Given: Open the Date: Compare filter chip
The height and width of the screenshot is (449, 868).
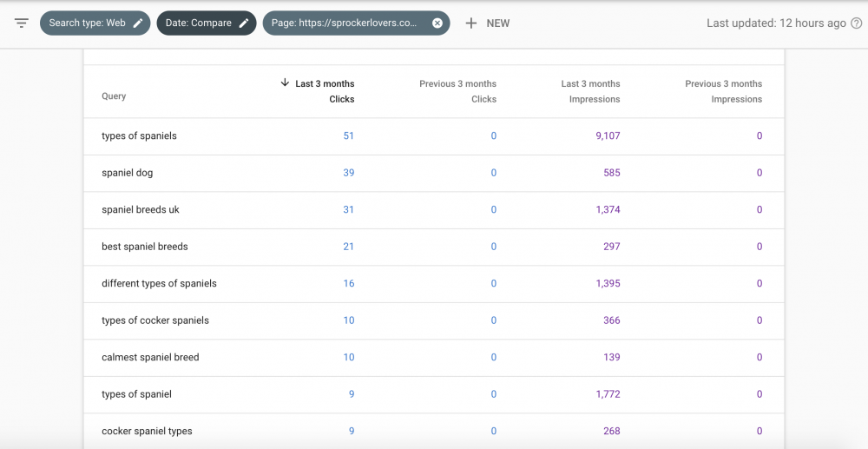Looking at the screenshot, I should point(200,23).
